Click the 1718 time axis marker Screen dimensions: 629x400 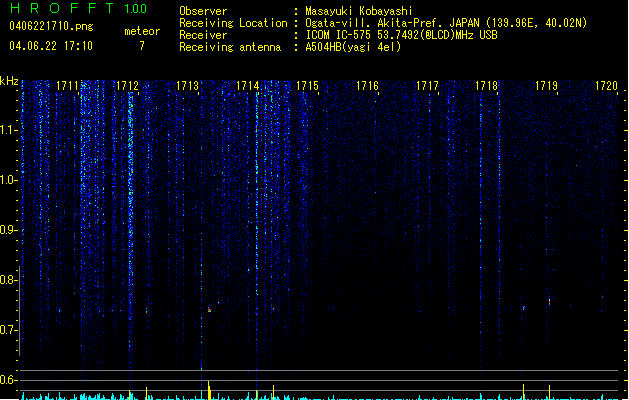487,86
